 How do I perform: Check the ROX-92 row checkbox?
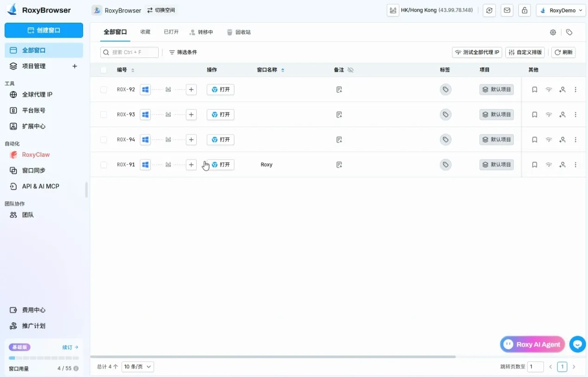point(103,89)
